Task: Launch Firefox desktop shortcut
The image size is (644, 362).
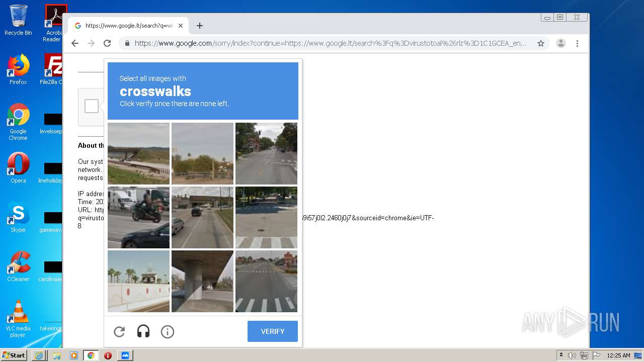Action: (18, 70)
